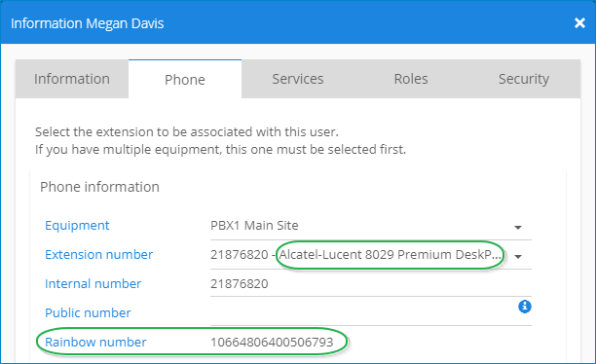Click the Internal number field 21876820
This screenshot has height=364, width=596.
[371, 284]
